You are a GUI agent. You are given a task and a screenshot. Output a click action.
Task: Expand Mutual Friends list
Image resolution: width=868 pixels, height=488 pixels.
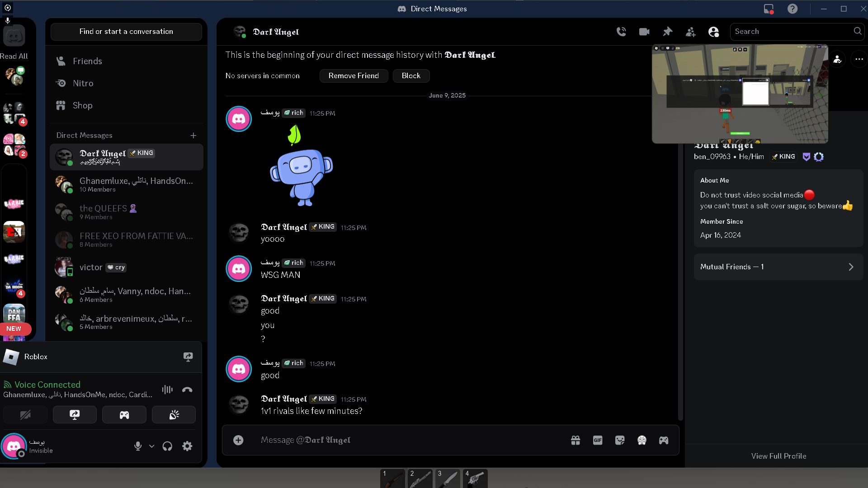click(778, 267)
